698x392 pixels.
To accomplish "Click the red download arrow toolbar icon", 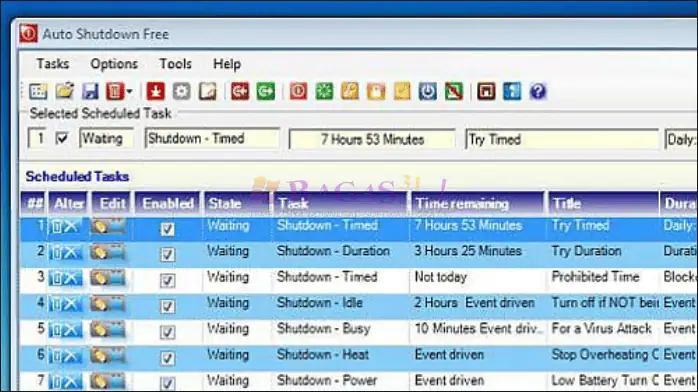I will tap(155, 91).
